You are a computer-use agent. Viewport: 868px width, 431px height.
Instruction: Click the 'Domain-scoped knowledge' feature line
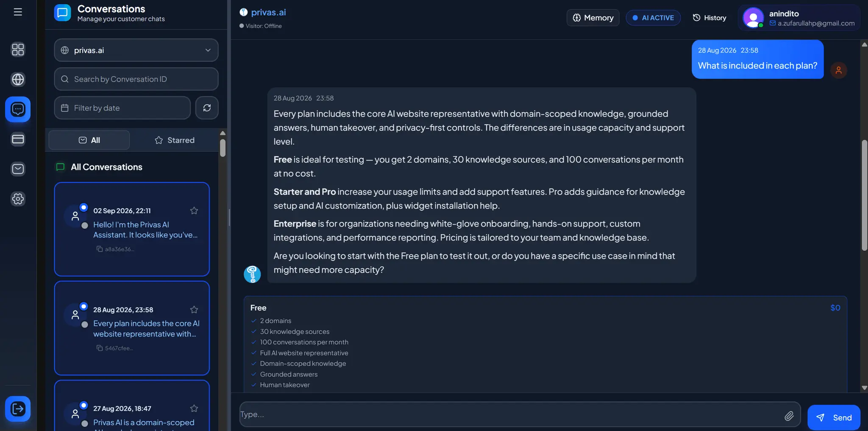(303, 363)
